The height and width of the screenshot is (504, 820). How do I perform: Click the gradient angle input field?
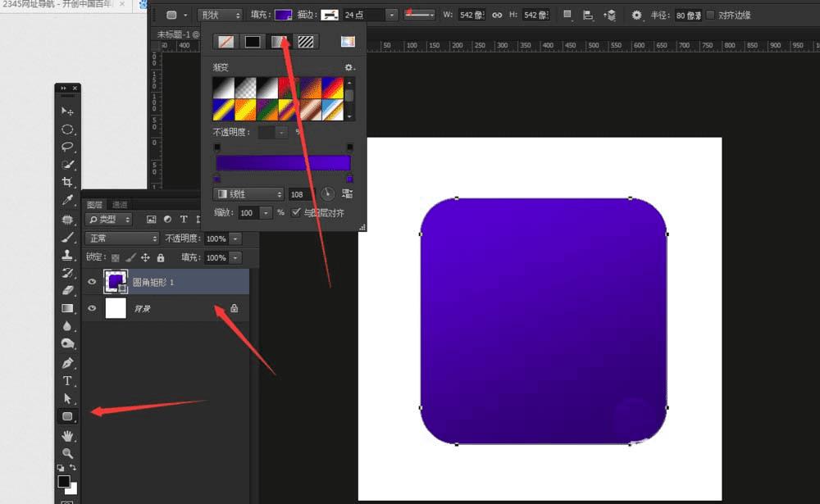tap(298, 194)
